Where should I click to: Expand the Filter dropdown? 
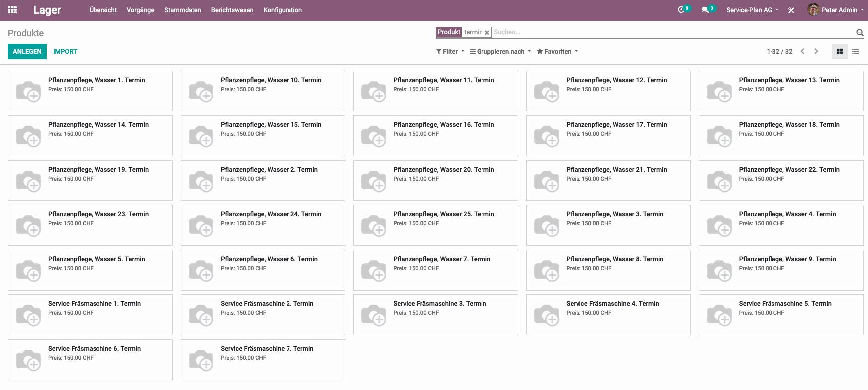[x=450, y=51]
